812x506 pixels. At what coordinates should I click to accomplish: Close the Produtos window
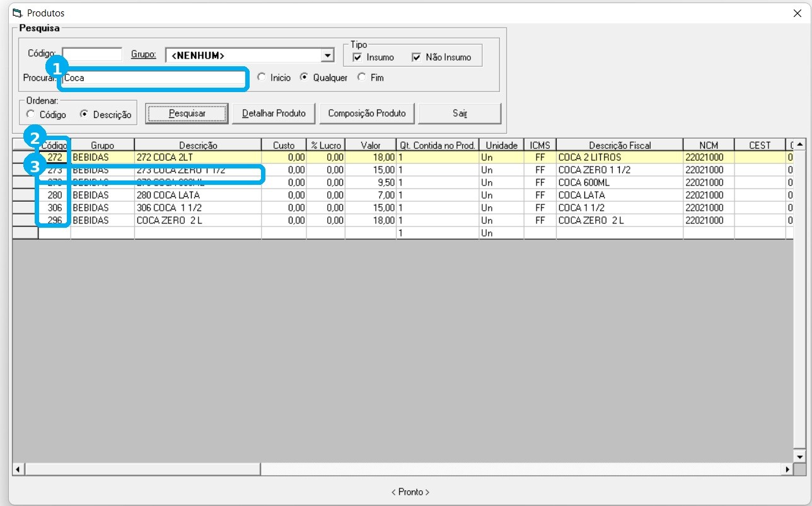(x=797, y=13)
